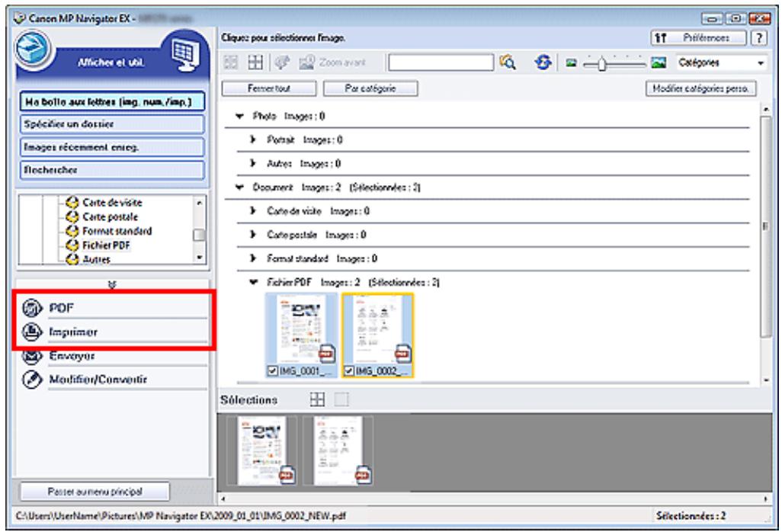782x532 pixels.
Task: Click the image correction toolbar icon
Action: [282, 62]
